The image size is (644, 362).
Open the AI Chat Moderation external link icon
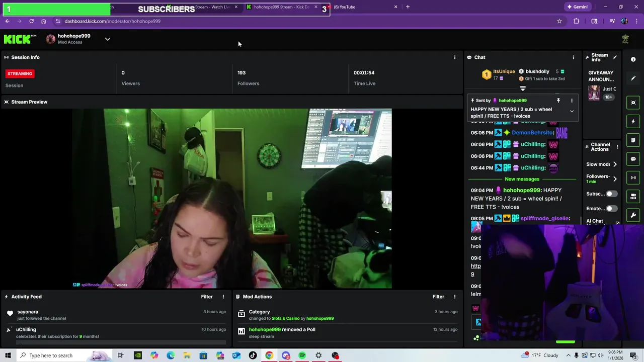617,223
